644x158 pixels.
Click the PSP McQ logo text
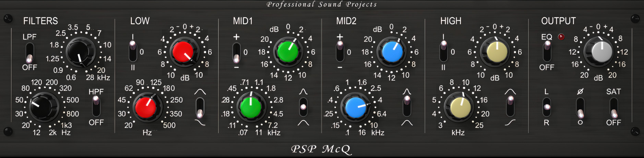321,149
